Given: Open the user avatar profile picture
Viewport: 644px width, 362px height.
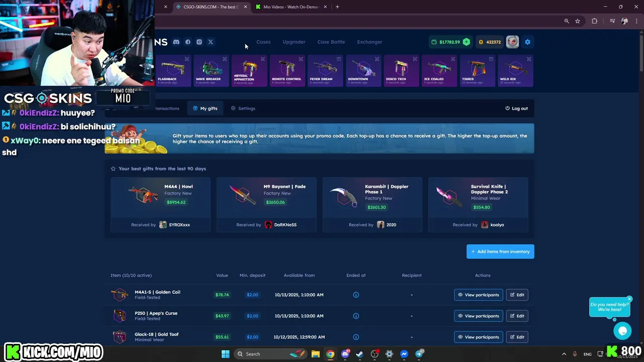Looking at the screenshot, I should [512, 42].
